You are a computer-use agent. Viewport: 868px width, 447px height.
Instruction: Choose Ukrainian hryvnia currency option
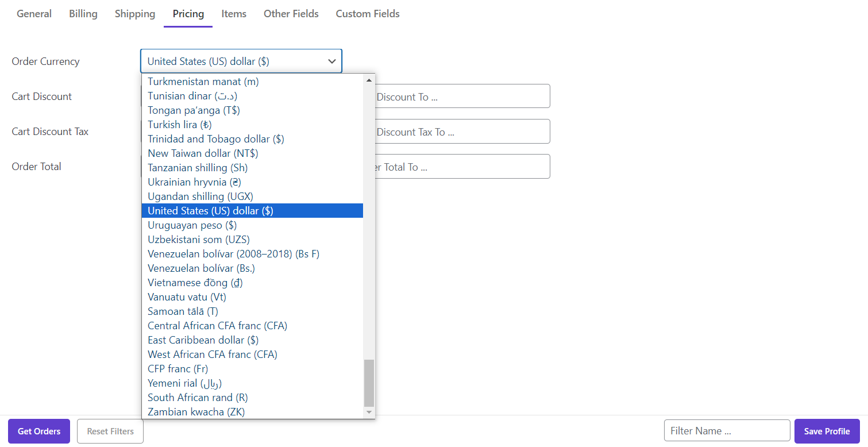(x=194, y=182)
